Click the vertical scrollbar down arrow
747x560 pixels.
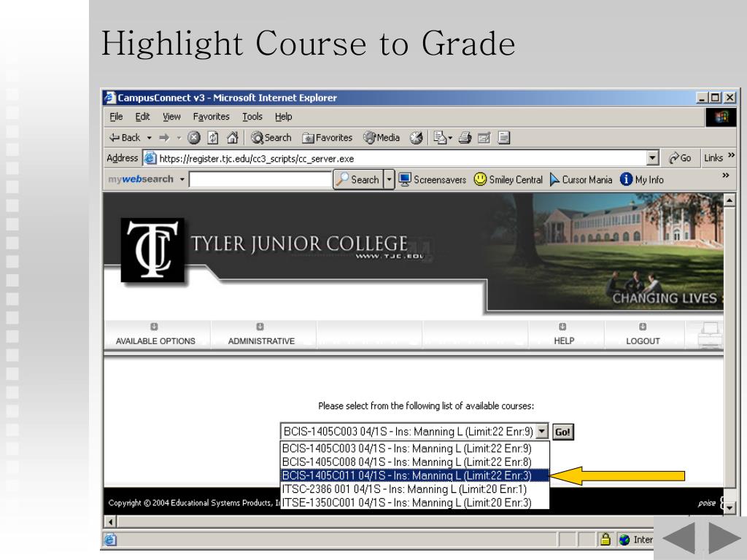[x=729, y=507]
